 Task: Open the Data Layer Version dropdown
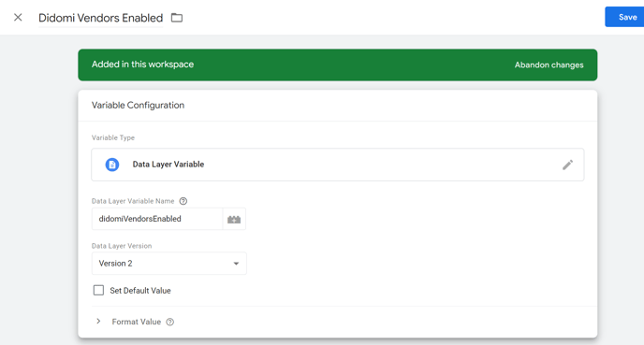168,264
